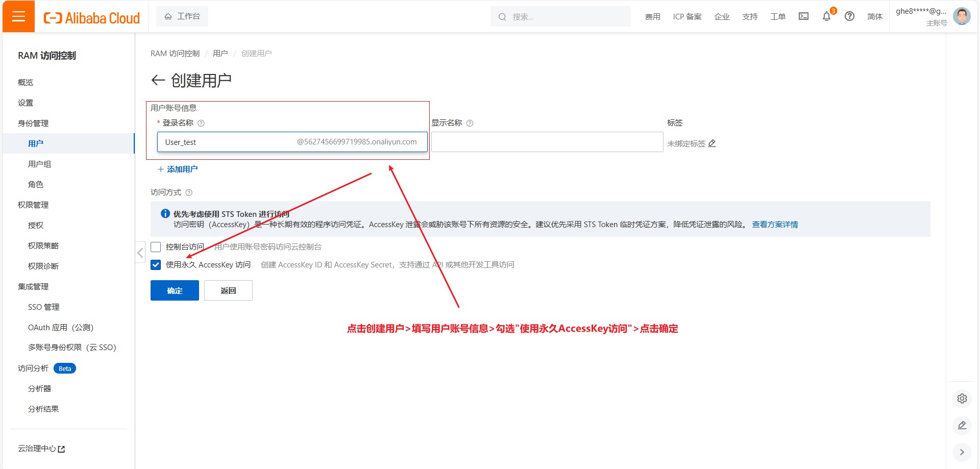980x469 pixels.
Task: Open the hamburger main menu
Action: click(x=18, y=16)
